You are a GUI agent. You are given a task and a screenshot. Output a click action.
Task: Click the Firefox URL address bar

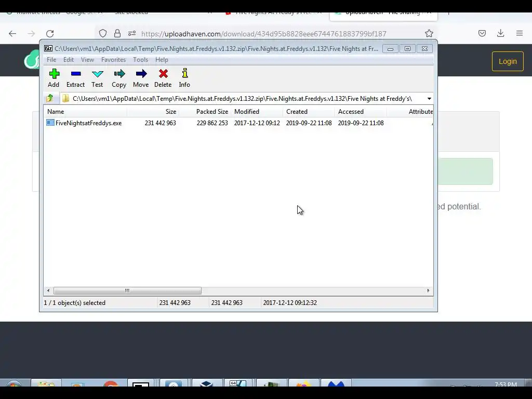(263, 34)
